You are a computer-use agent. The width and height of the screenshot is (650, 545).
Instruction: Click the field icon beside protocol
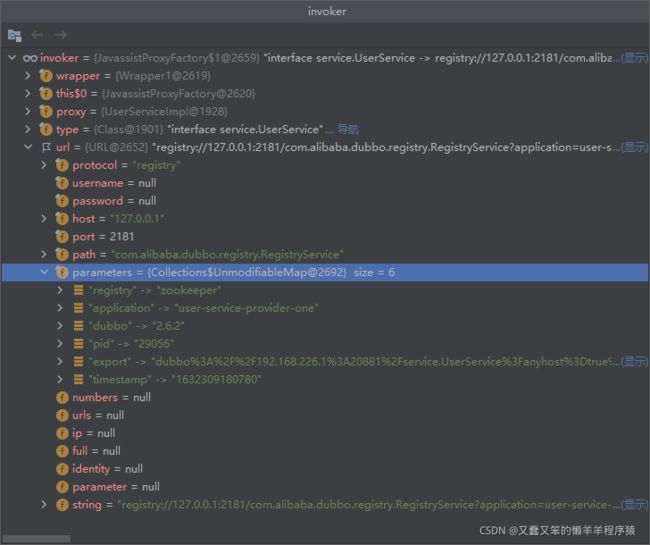(x=62, y=165)
